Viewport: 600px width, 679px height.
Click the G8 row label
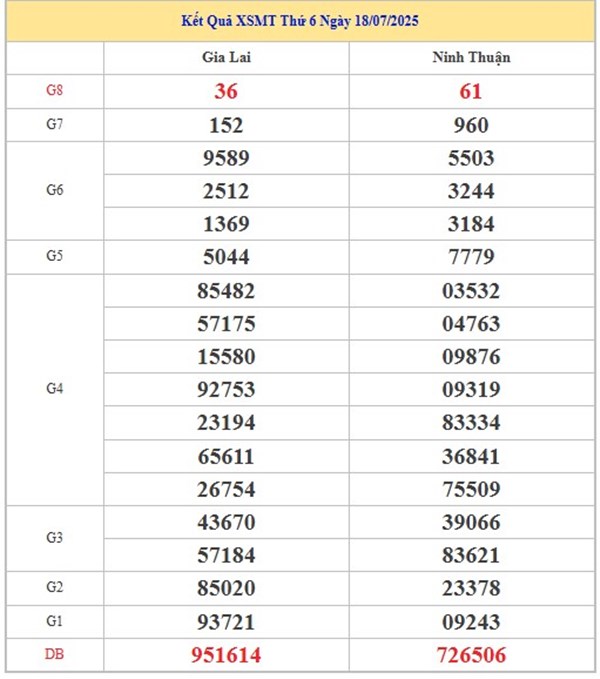(x=55, y=90)
